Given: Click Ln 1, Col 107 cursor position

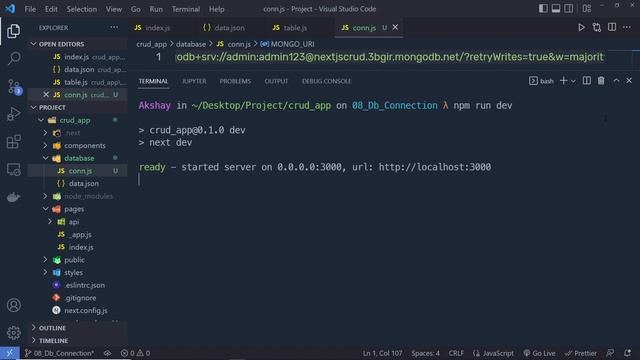Looking at the screenshot, I should tap(382, 353).
